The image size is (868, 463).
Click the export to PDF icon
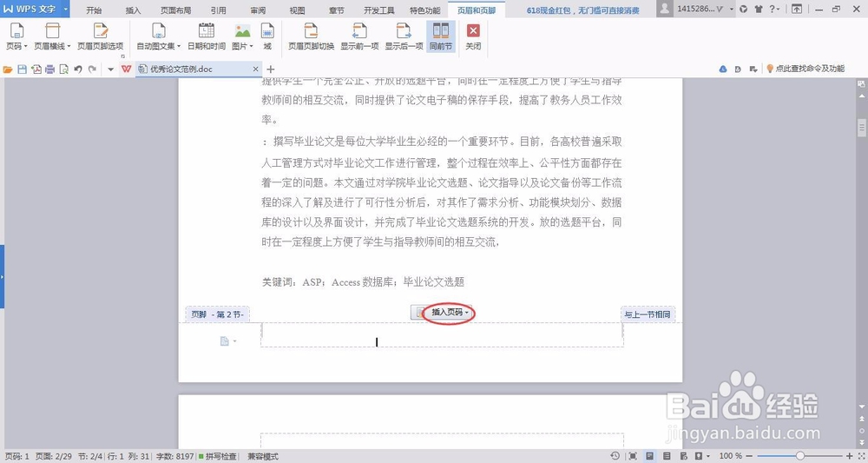pos(36,69)
